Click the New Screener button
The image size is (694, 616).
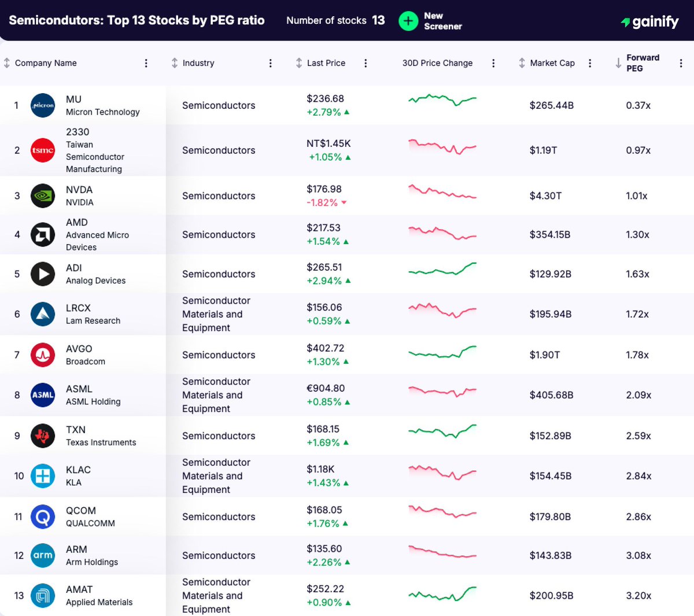click(x=431, y=20)
